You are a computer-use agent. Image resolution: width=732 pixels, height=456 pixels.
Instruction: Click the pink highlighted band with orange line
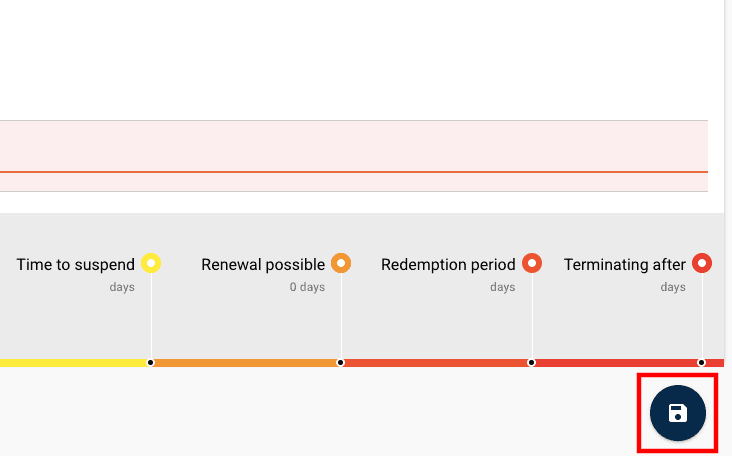click(x=350, y=156)
